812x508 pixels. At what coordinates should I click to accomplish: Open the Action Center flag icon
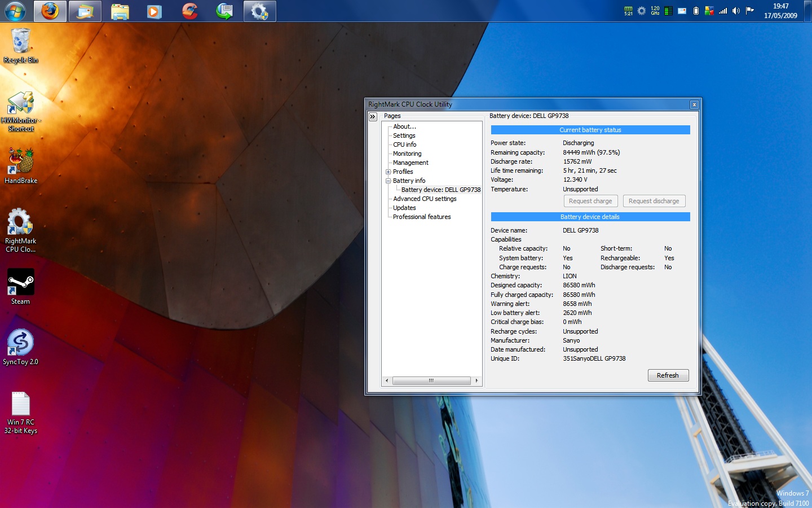pos(750,11)
